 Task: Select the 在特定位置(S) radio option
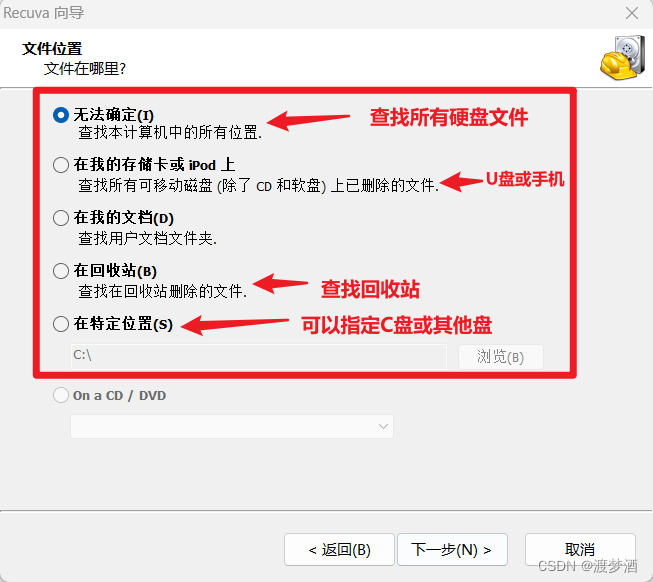click(x=61, y=323)
